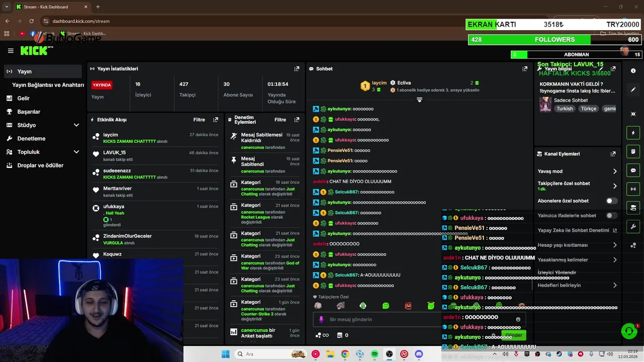
Task: Click İzleyici Yönlendir
Action: click(557, 273)
